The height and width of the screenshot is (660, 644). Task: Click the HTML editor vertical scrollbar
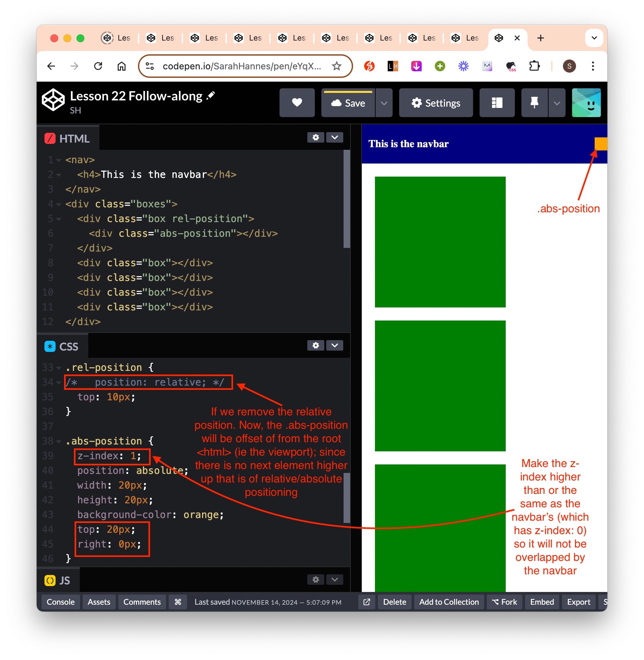click(346, 200)
